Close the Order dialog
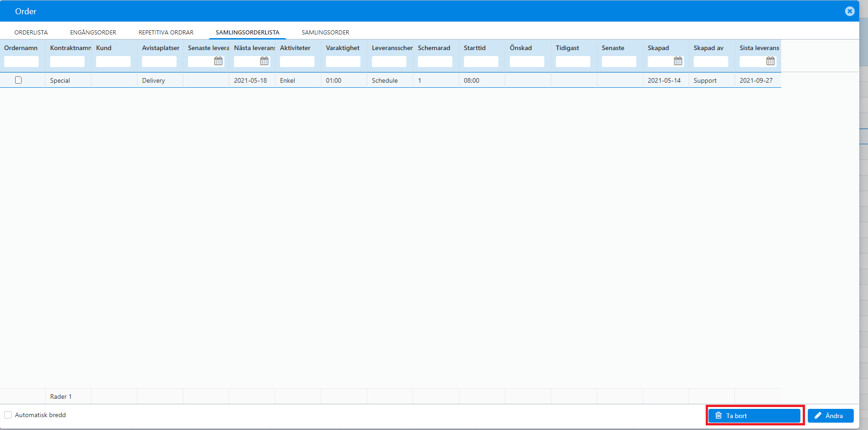Image resolution: width=868 pixels, height=430 pixels. coord(850,11)
